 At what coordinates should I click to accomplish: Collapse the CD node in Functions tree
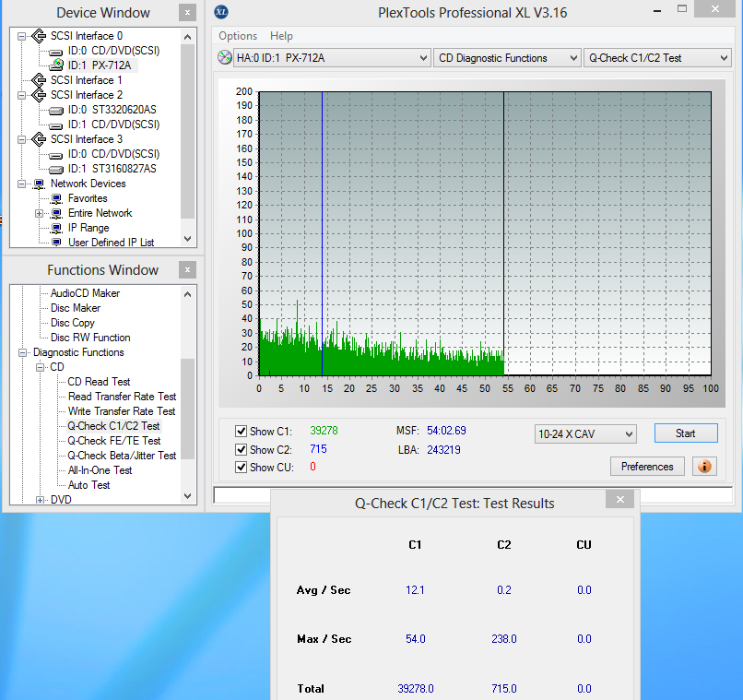tap(40, 367)
